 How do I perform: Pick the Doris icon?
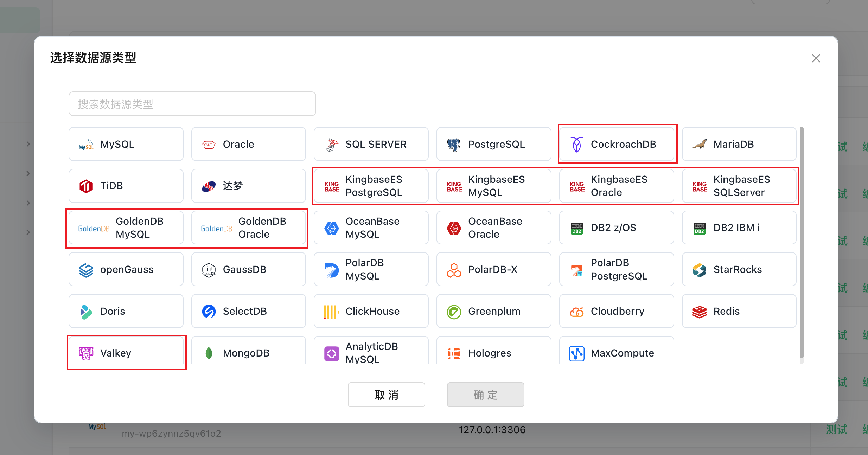pos(86,312)
